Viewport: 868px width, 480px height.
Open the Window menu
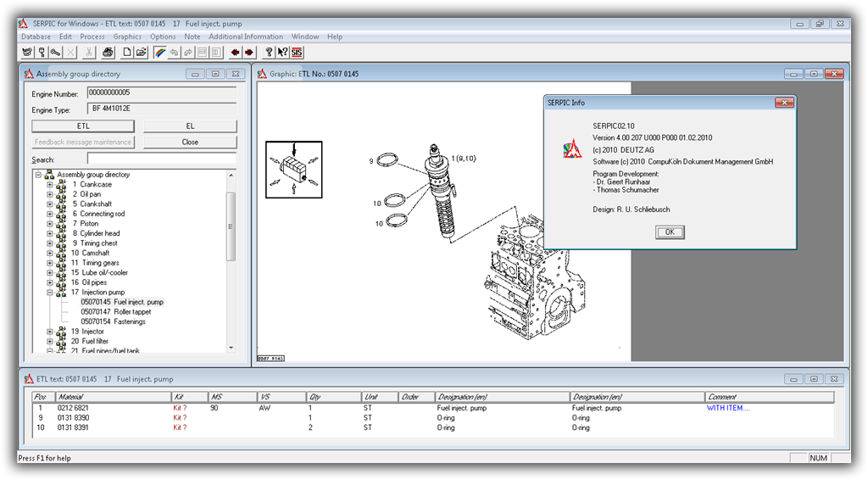tap(305, 36)
